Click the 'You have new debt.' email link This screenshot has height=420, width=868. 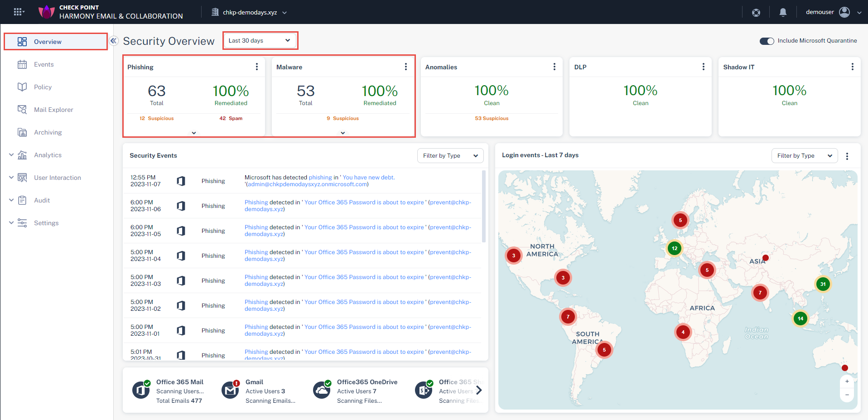coord(368,178)
